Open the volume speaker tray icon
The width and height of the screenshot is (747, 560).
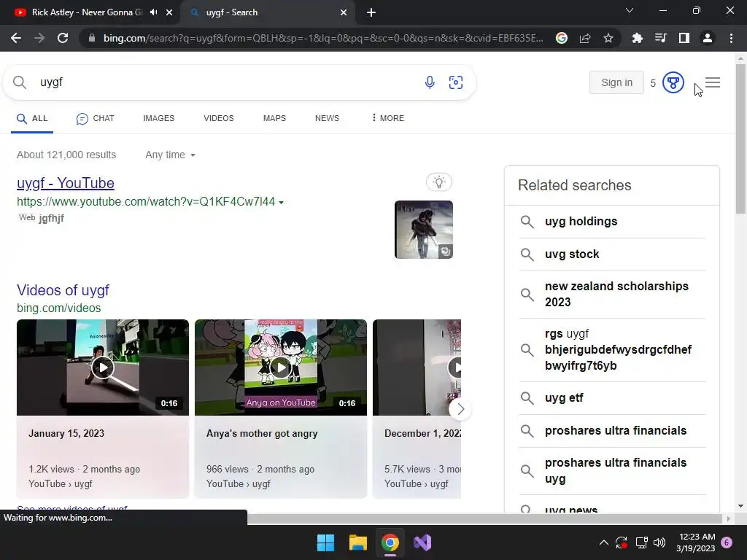(659, 542)
